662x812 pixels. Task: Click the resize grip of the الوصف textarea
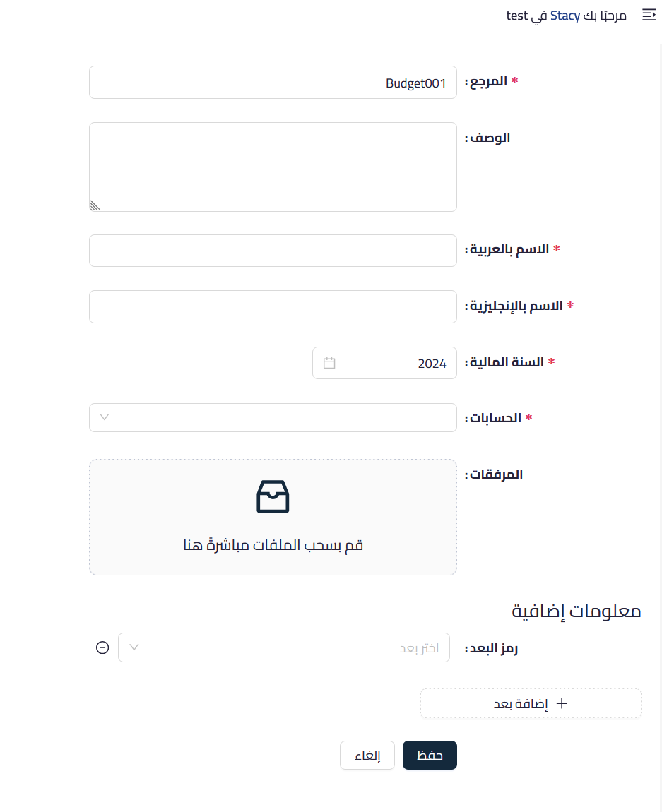coord(95,205)
